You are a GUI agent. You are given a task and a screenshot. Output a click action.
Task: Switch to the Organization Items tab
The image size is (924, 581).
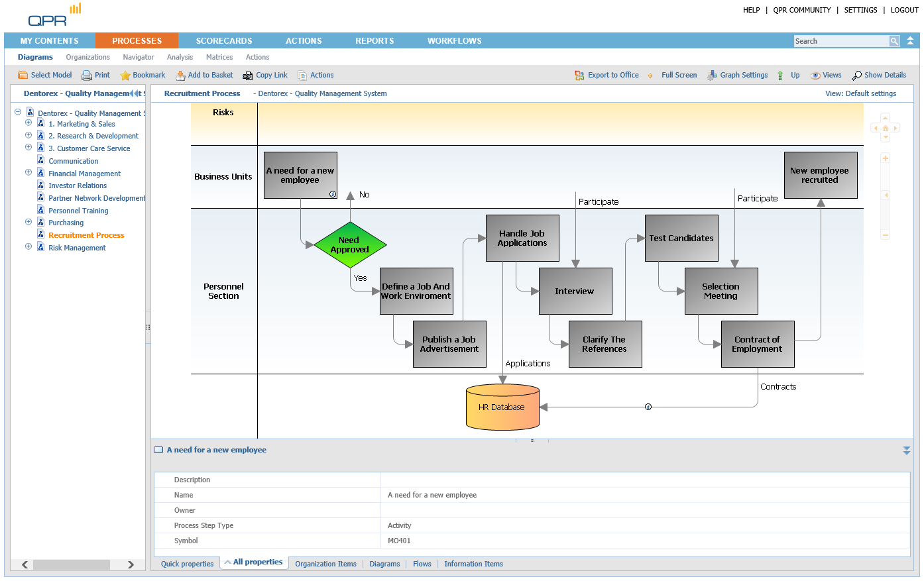[x=325, y=564]
